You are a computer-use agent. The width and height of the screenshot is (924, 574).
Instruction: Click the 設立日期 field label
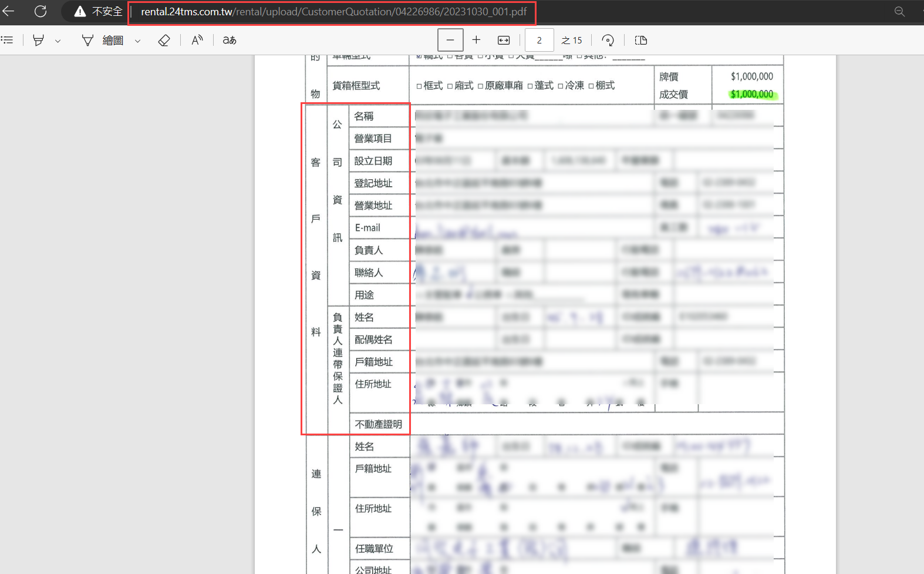pyautogui.click(x=373, y=161)
